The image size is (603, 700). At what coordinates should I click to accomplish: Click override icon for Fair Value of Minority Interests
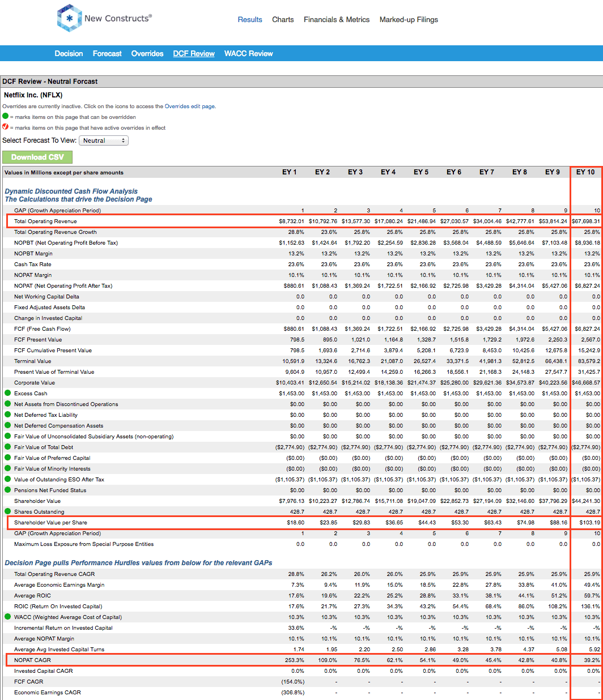[8, 468]
